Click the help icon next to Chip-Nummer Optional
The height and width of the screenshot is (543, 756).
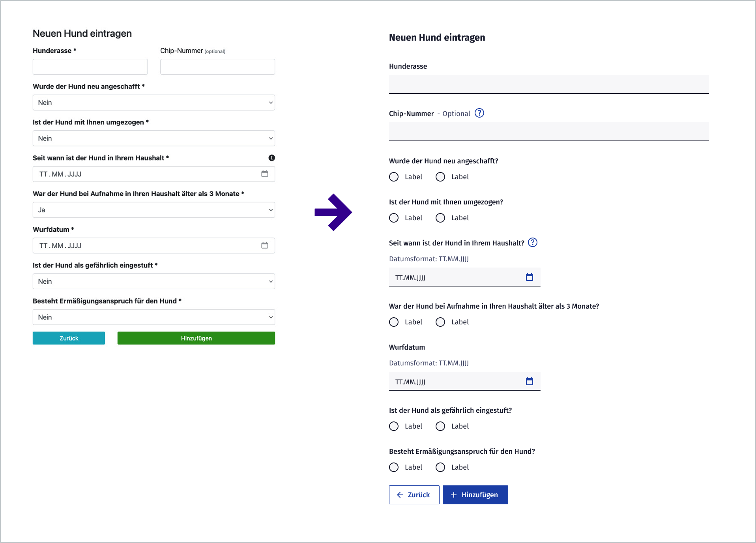pyautogui.click(x=479, y=113)
